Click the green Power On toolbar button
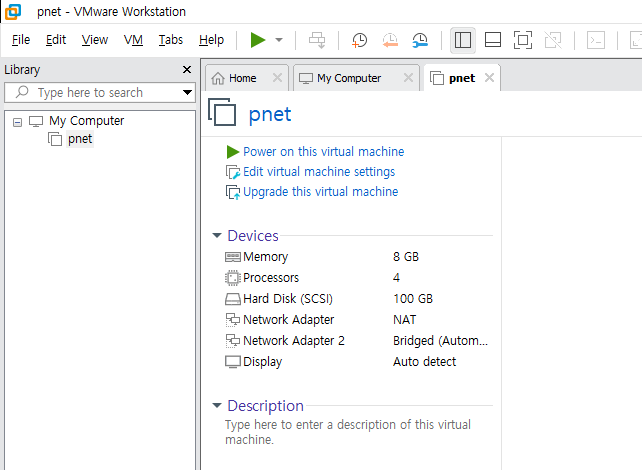Image resolution: width=642 pixels, height=470 pixels. [x=258, y=40]
